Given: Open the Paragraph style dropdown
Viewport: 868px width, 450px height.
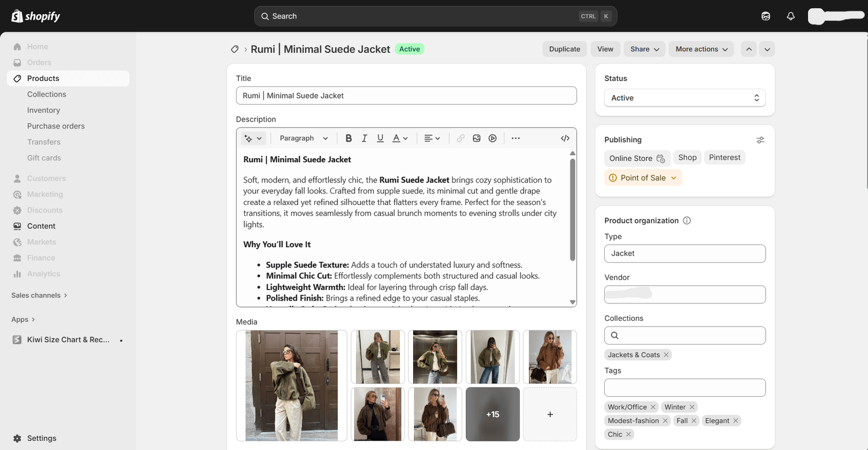Looking at the screenshot, I should pos(304,138).
